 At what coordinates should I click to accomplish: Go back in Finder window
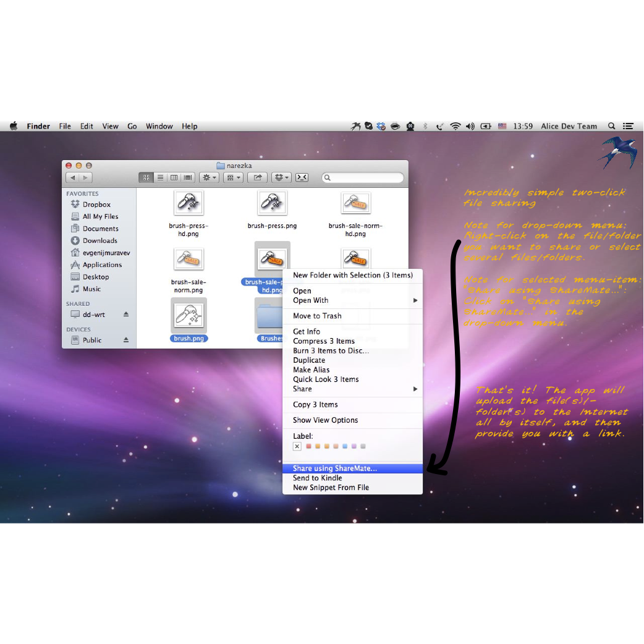click(73, 177)
